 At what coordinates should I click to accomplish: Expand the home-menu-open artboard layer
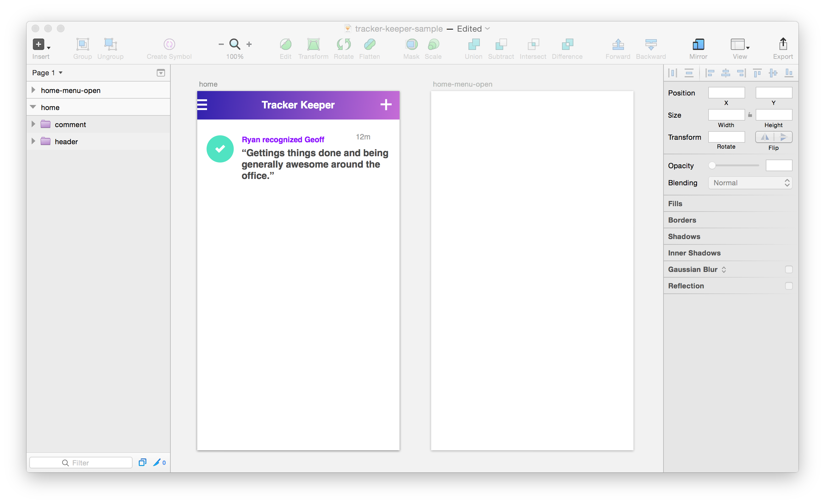coord(33,90)
